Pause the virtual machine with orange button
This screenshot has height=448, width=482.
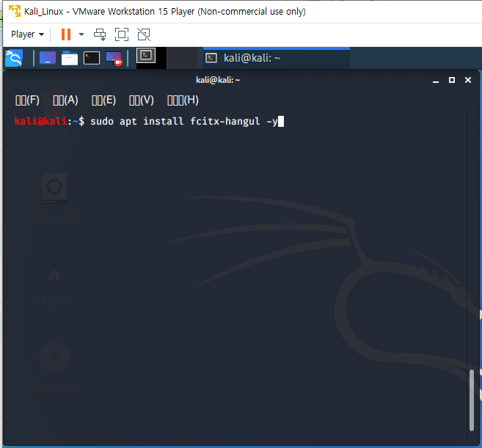pyautogui.click(x=66, y=34)
